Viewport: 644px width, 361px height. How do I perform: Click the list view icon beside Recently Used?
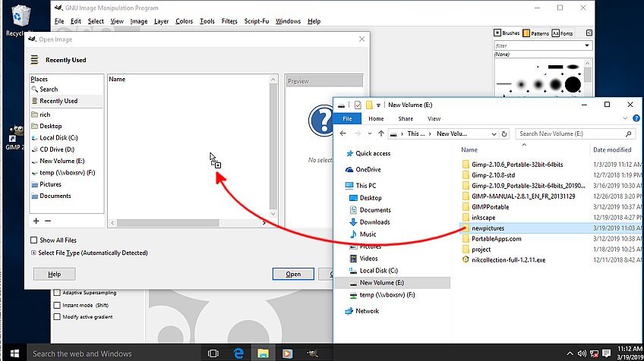[x=34, y=60]
